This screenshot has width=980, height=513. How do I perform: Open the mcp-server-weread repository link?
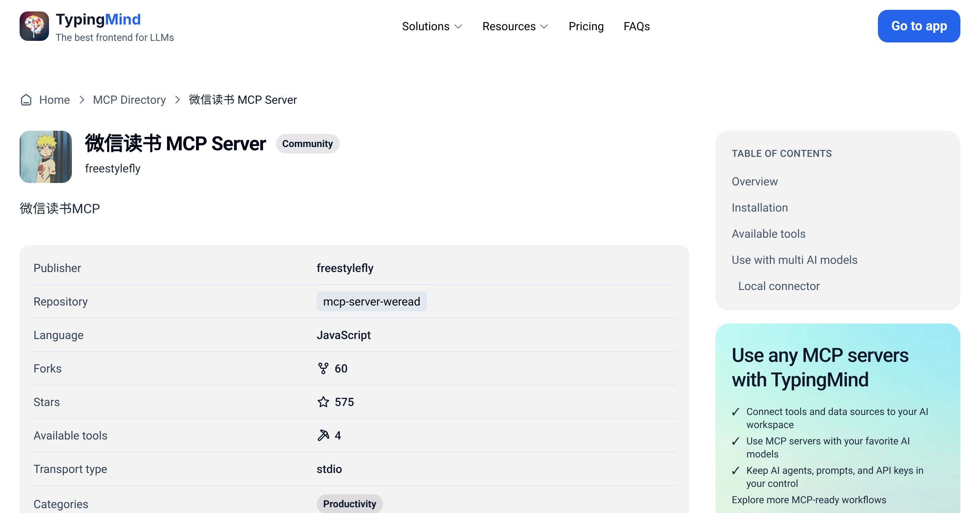(x=372, y=301)
